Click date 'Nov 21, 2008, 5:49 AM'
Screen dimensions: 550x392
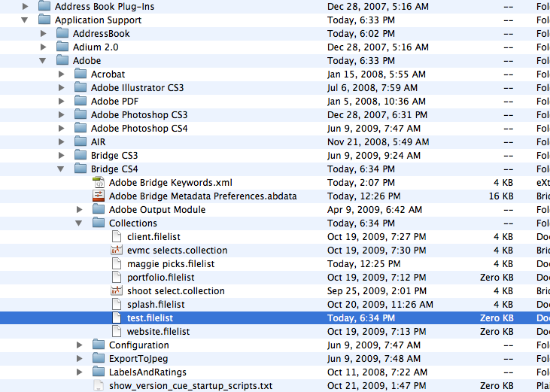tap(378, 142)
